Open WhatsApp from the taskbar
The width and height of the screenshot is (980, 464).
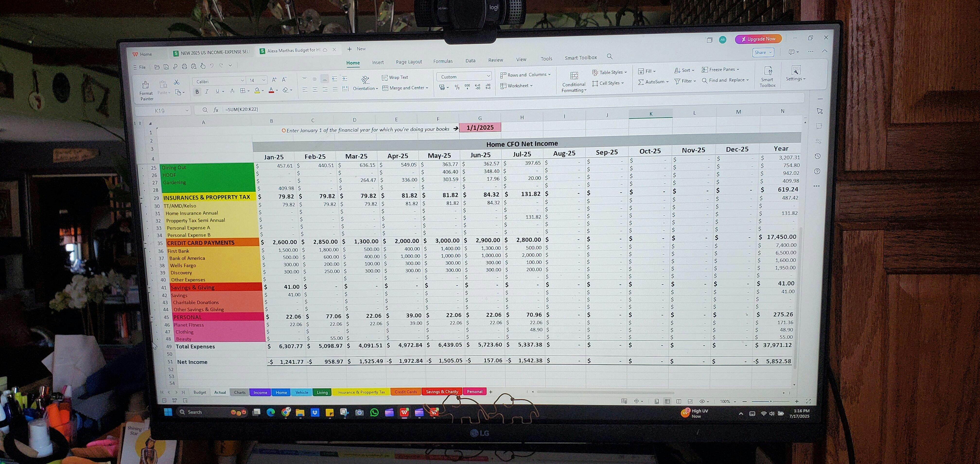tap(374, 412)
